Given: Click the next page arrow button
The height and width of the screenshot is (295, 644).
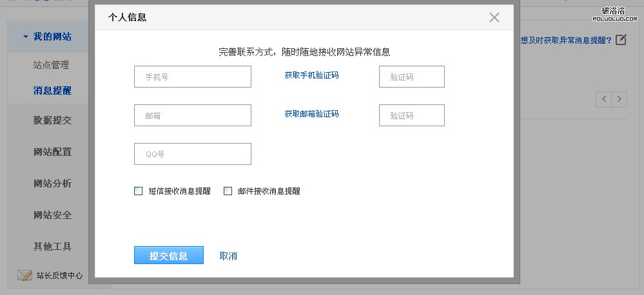Looking at the screenshot, I should [x=620, y=99].
